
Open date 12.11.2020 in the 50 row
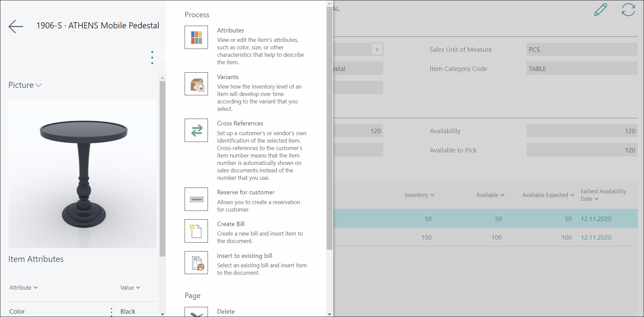tap(596, 219)
